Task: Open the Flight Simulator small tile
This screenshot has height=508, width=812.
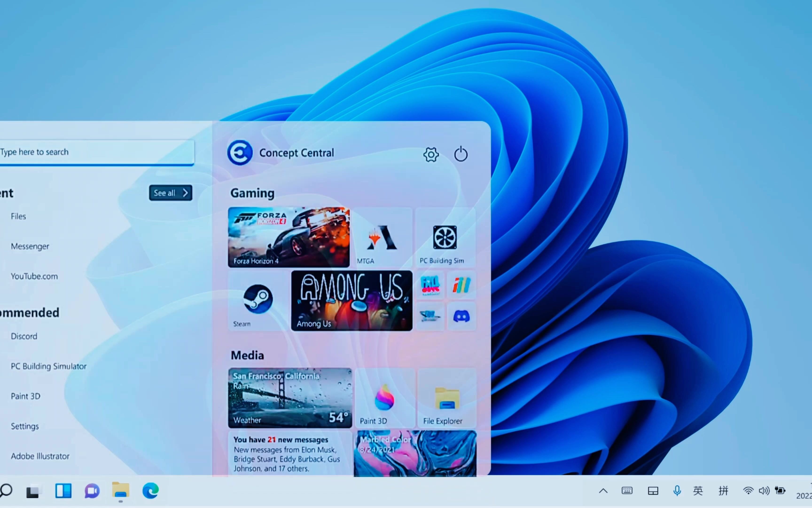Action: (430, 316)
